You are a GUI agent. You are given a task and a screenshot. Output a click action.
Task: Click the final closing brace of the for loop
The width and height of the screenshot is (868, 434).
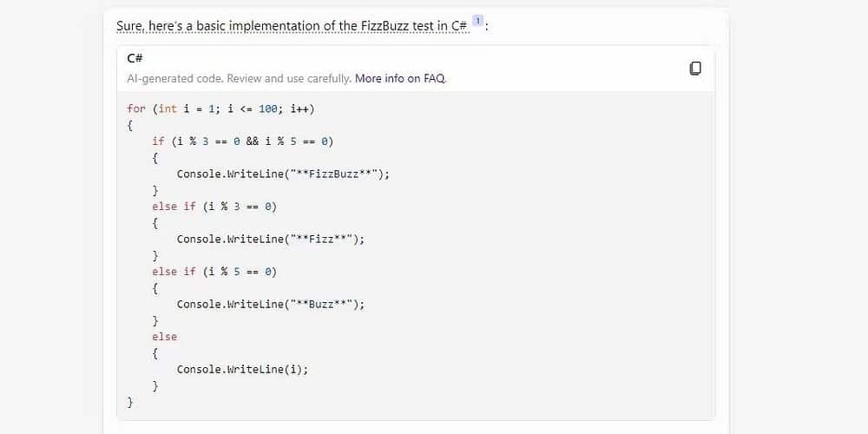pyautogui.click(x=130, y=402)
